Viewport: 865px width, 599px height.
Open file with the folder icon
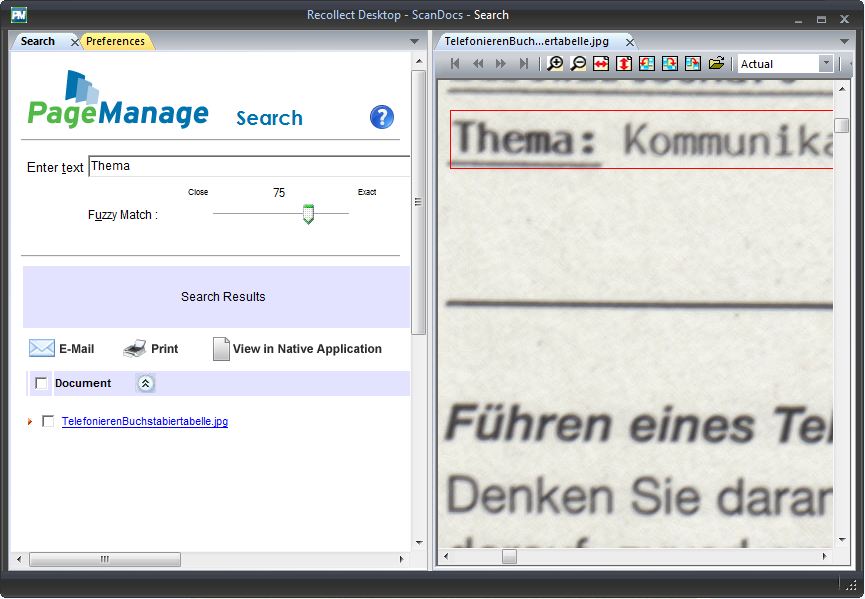point(716,64)
